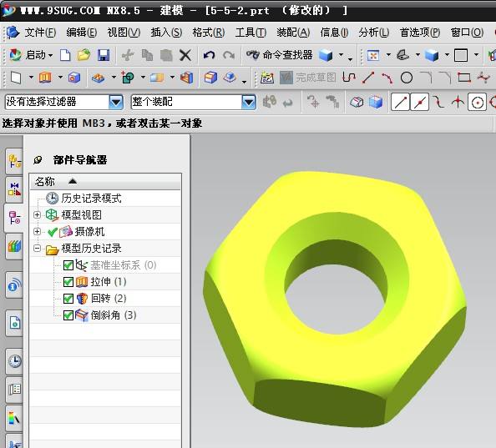Open the Reuse Library sidebar tab

(x=14, y=246)
